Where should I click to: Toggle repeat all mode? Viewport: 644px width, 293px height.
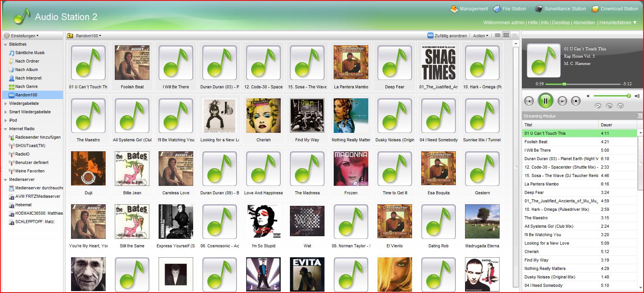[x=598, y=106]
